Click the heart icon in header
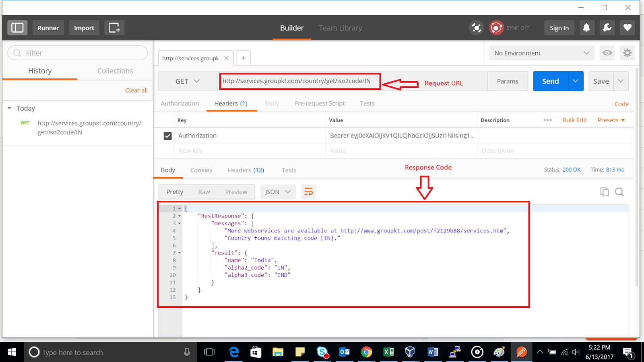 [x=627, y=28]
